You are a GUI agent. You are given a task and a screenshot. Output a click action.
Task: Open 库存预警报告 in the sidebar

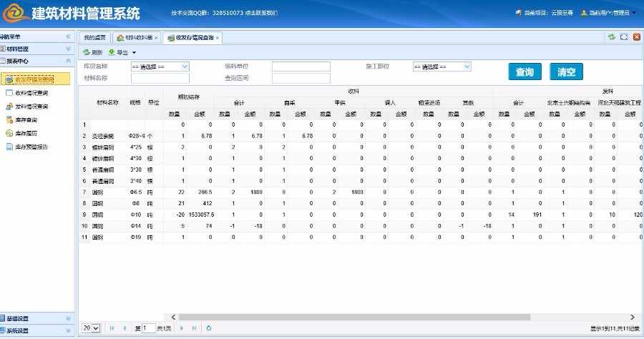31,147
